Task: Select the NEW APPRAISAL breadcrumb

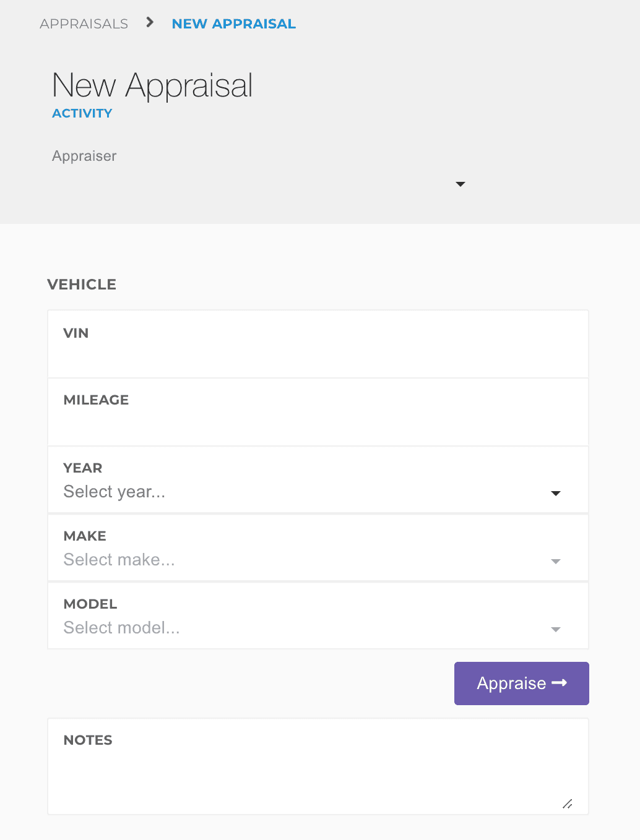Action: [233, 24]
